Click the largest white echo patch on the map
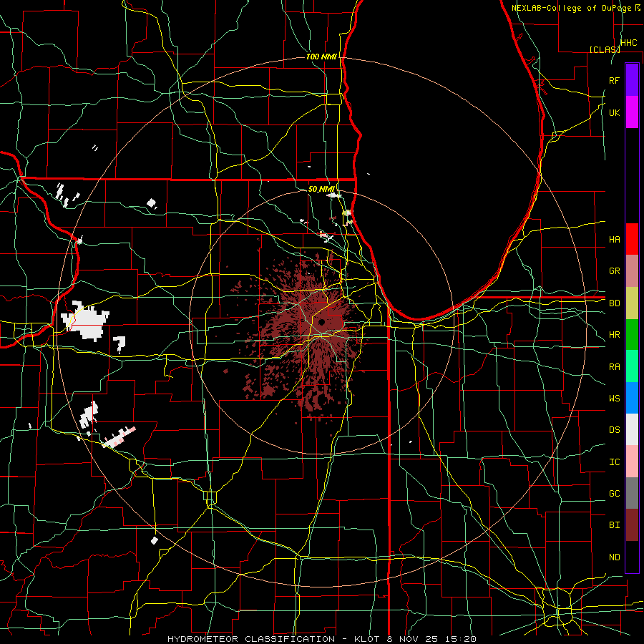Screen dimensions: 644x644 coord(87,321)
